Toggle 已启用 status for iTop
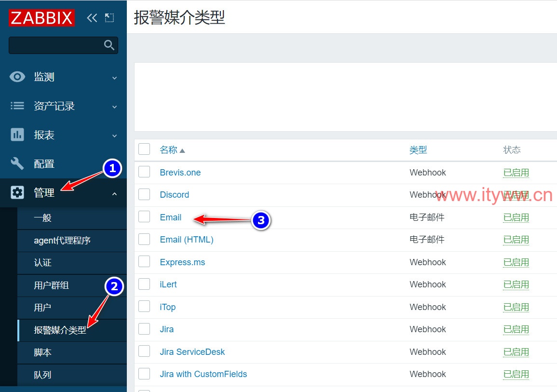557x392 pixels. click(516, 307)
